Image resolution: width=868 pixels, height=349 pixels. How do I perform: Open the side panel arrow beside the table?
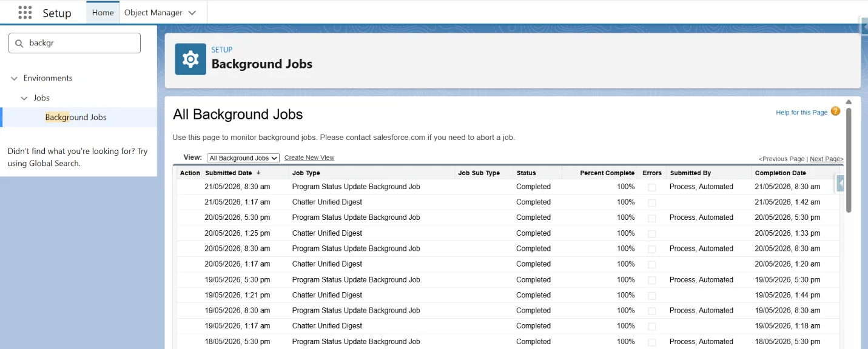pyautogui.click(x=841, y=183)
